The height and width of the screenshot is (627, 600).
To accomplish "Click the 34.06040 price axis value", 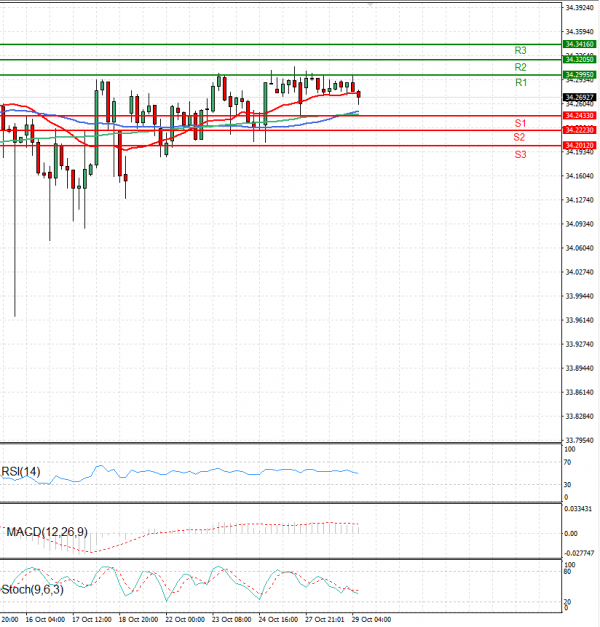I will click(x=580, y=248).
